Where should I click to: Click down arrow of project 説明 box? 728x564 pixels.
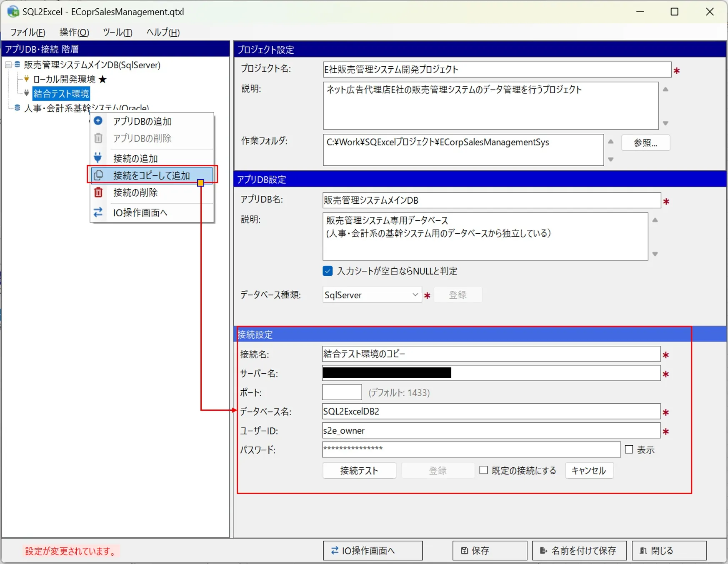[x=665, y=123]
